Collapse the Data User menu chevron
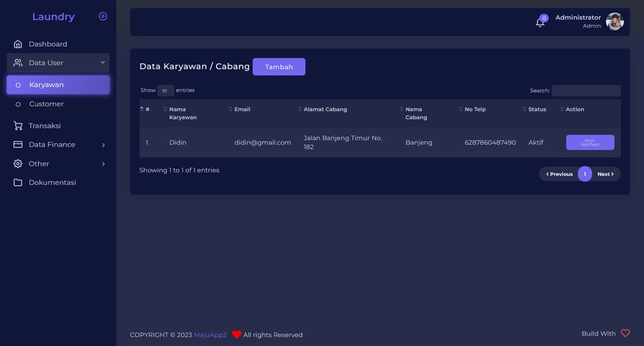 point(103,62)
